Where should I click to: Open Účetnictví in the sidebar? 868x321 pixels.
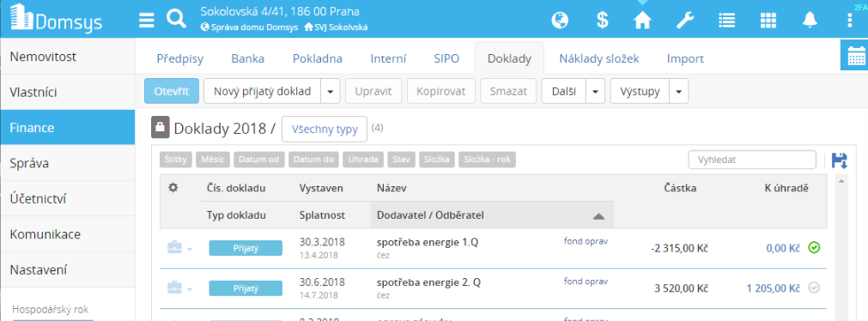(x=68, y=198)
